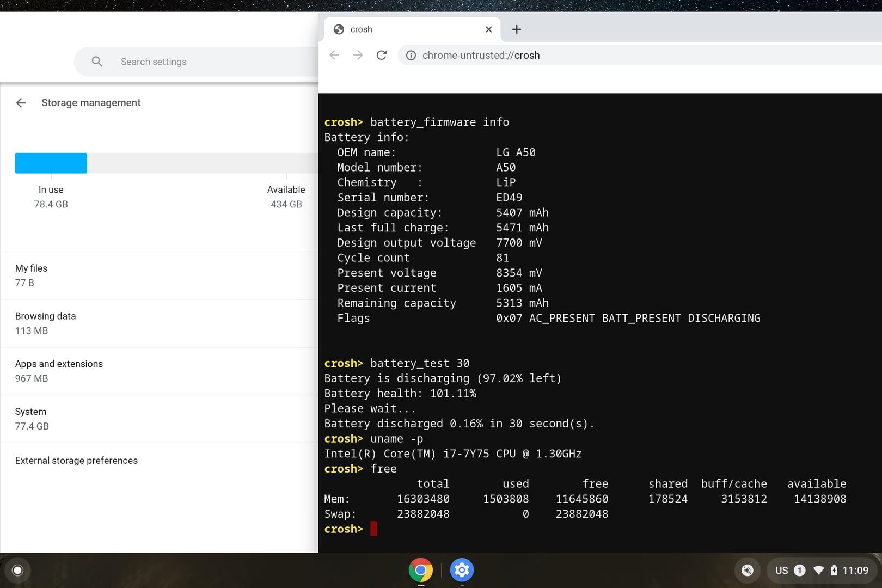The image size is (882, 588).
Task: Click the '434 GB' available value
Action: coord(286,204)
